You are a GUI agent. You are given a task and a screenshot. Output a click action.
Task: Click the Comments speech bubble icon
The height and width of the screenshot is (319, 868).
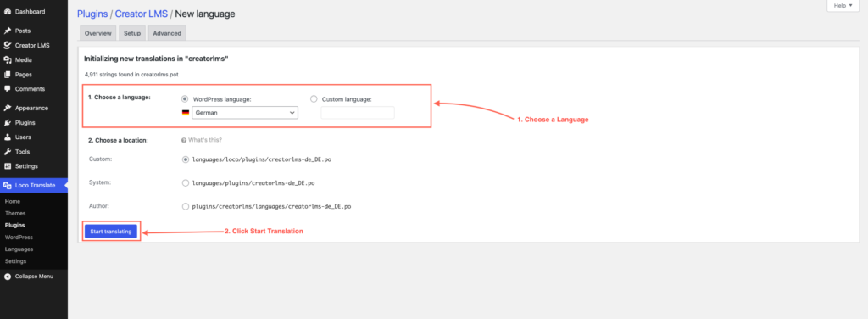[x=8, y=88]
